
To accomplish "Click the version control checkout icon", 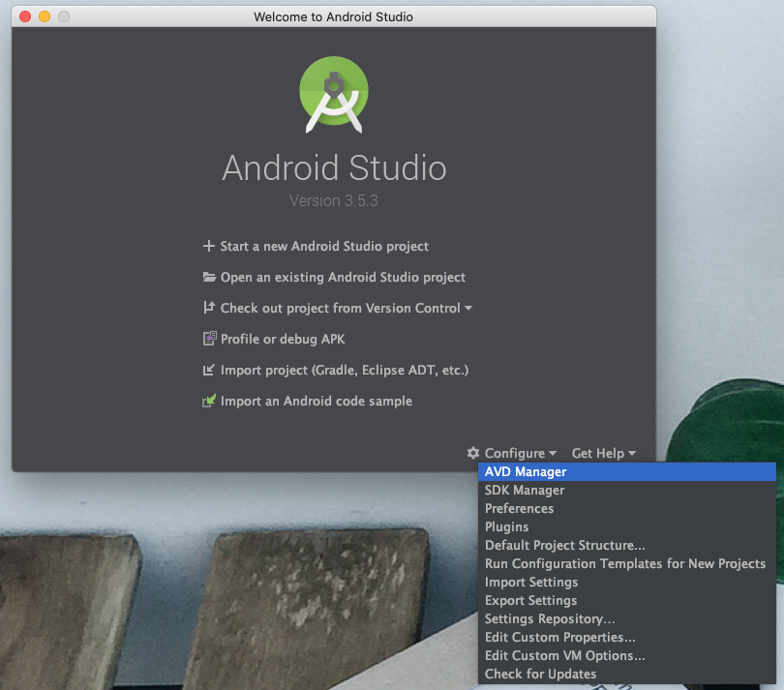I will pos(209,308).
